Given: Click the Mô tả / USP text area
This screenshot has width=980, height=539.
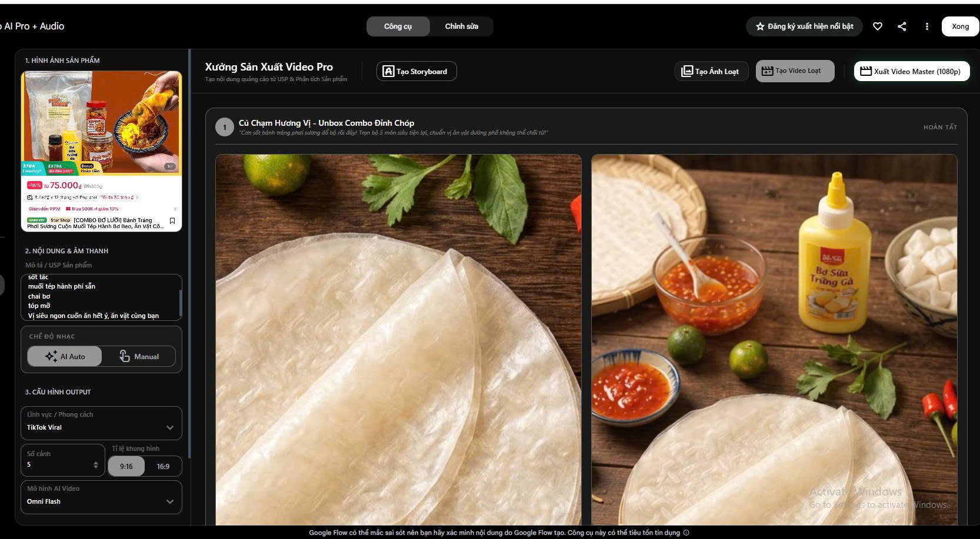Looking at the screenshot, I should point(100,297).
